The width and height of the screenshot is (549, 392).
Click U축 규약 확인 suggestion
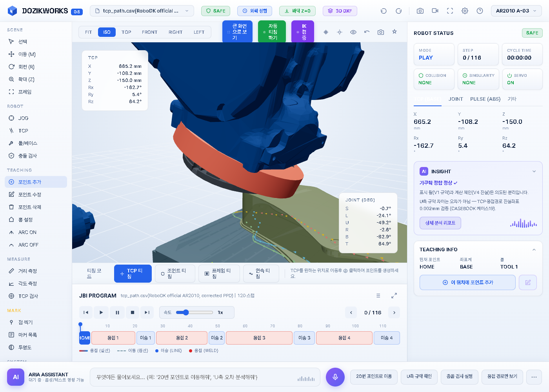[x=419, y=377]
